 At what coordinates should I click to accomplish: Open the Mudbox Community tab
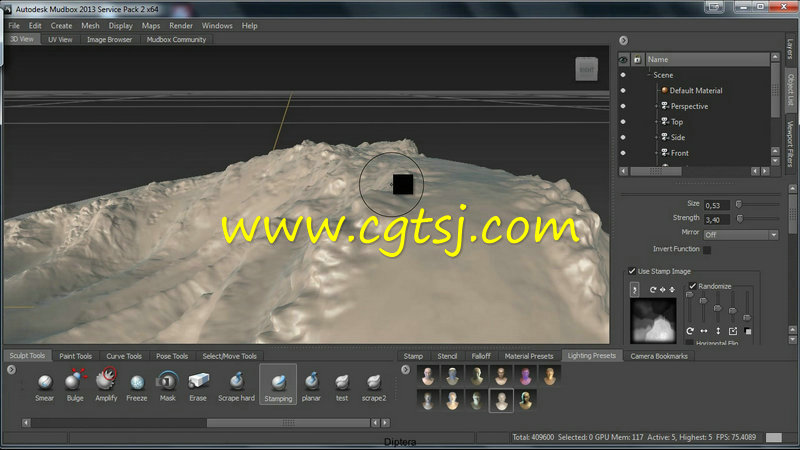(x=176, y=39)
